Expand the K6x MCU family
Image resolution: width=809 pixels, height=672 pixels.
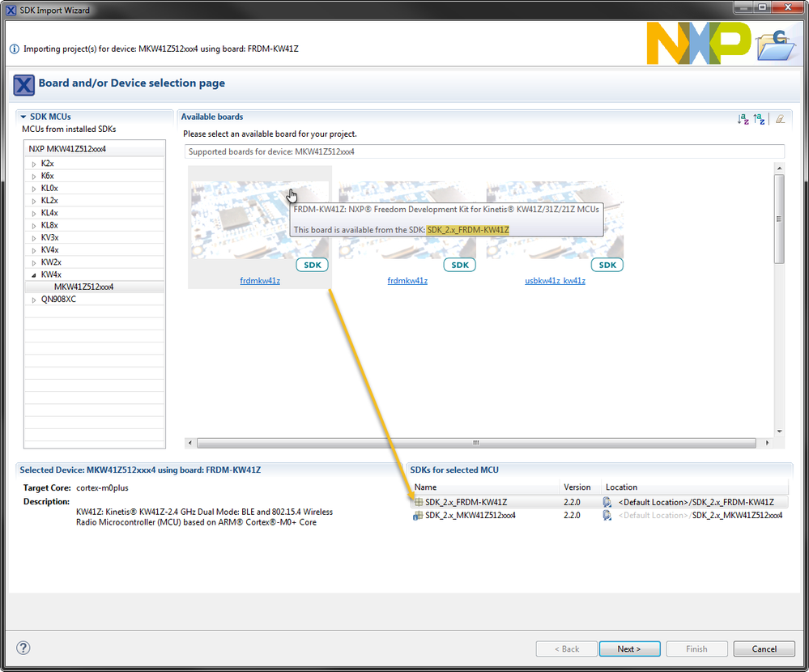click(x=34, y=177)
